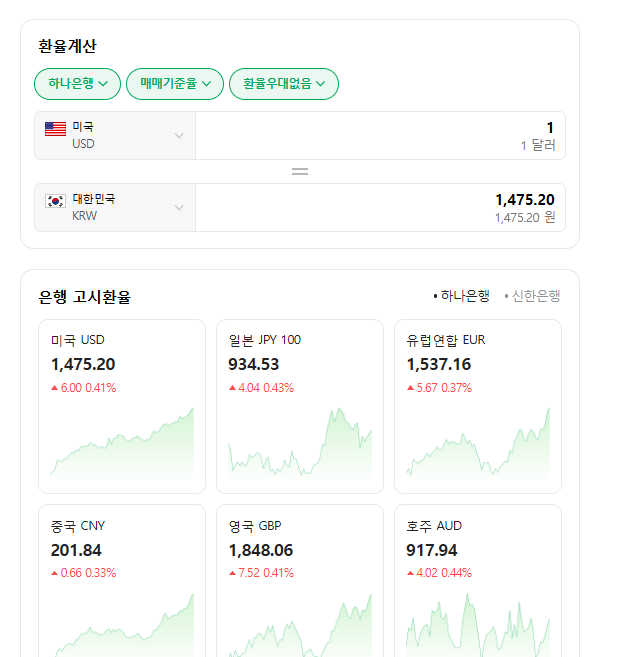Click the JPY change 4.04 0.43%
Viewport: 623px width, 657px height.
pyautogui.click(x=261, y=388)
